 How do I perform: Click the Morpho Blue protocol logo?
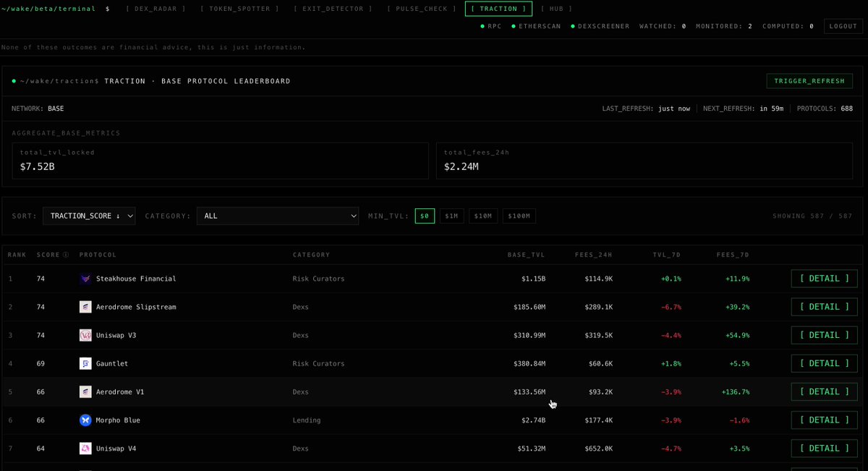tap(85, 420)
